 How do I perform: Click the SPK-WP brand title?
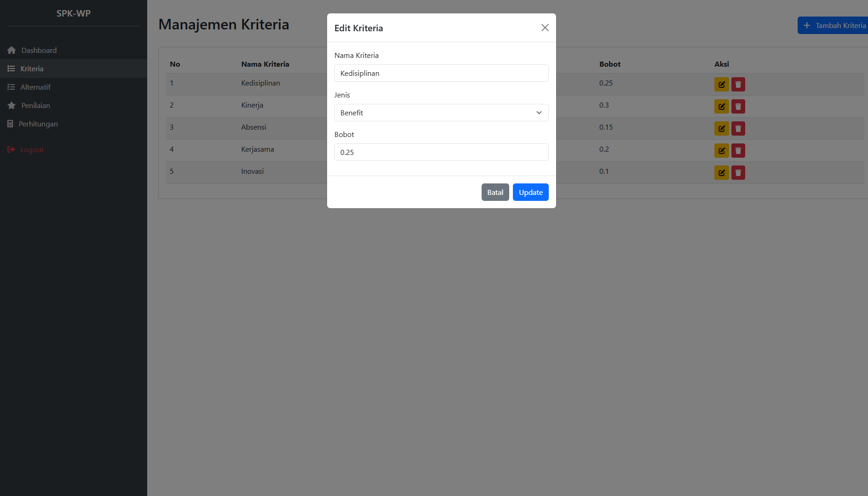coord(74,13)
